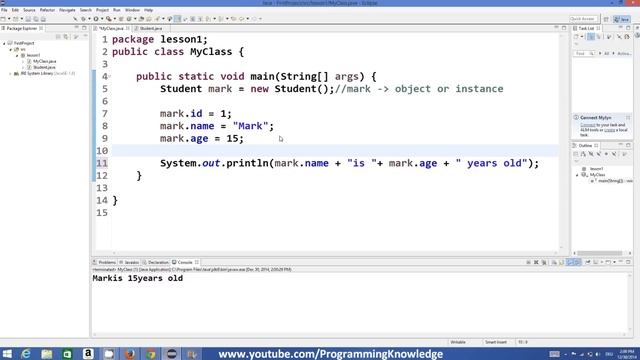Toggle Hide Fields in Outline toolbar
640x360 pixels.
(591, 154)
